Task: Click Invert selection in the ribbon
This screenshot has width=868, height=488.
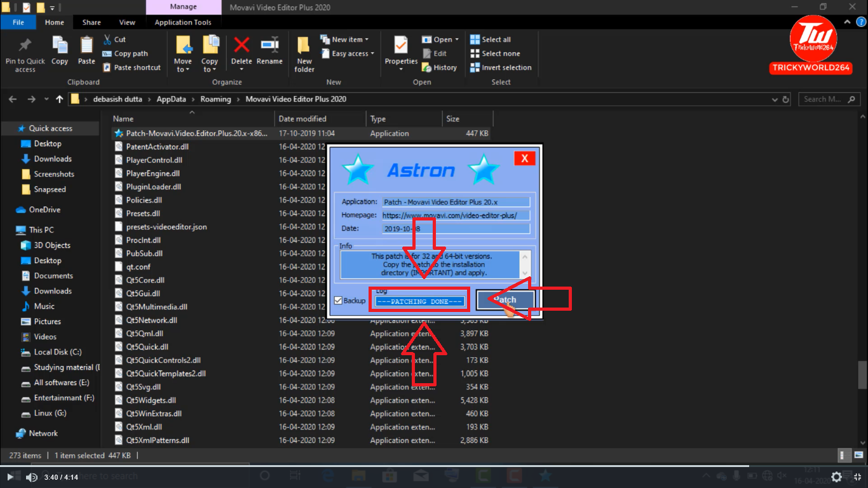Action: click(501, 67)
